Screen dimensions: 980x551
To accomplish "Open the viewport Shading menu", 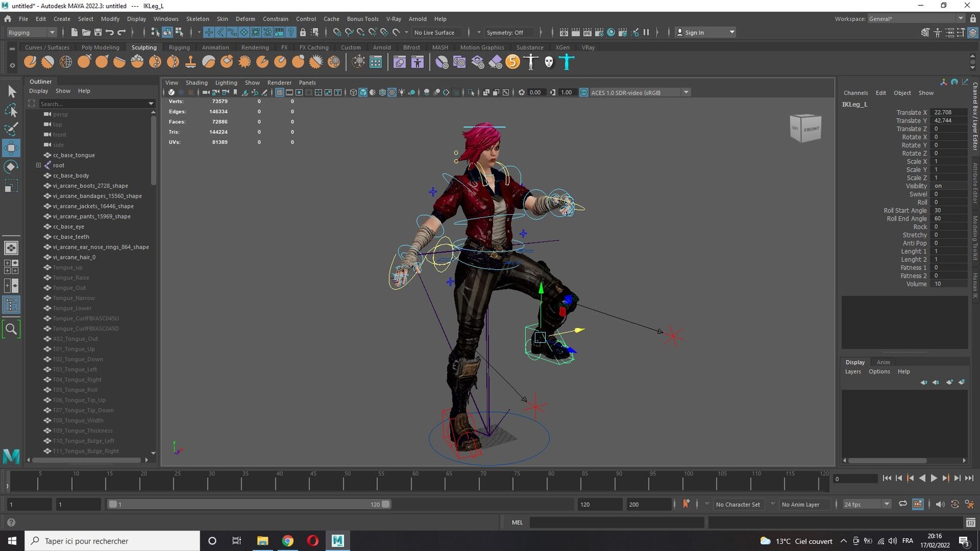I will (197, 83).
